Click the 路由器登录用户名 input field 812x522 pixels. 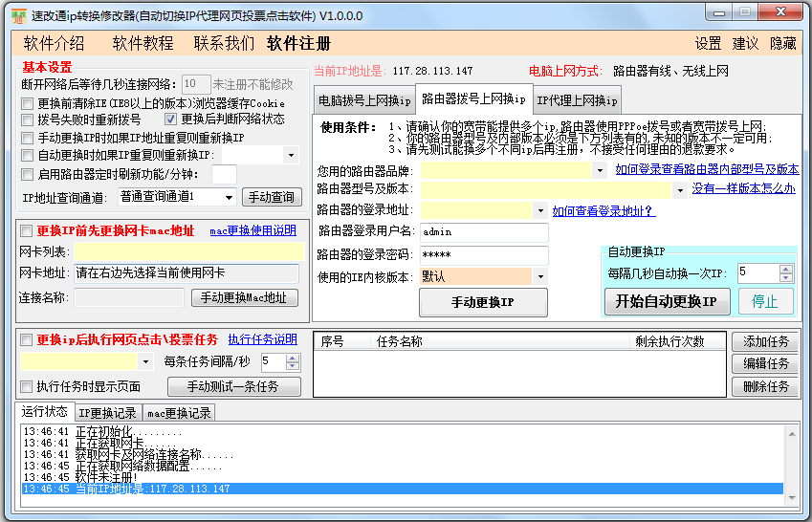483,232
